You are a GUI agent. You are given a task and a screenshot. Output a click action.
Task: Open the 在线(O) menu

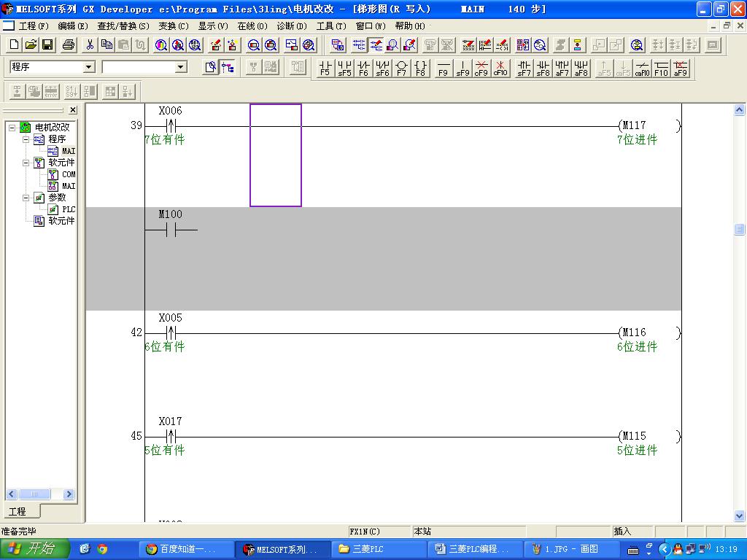252,26
